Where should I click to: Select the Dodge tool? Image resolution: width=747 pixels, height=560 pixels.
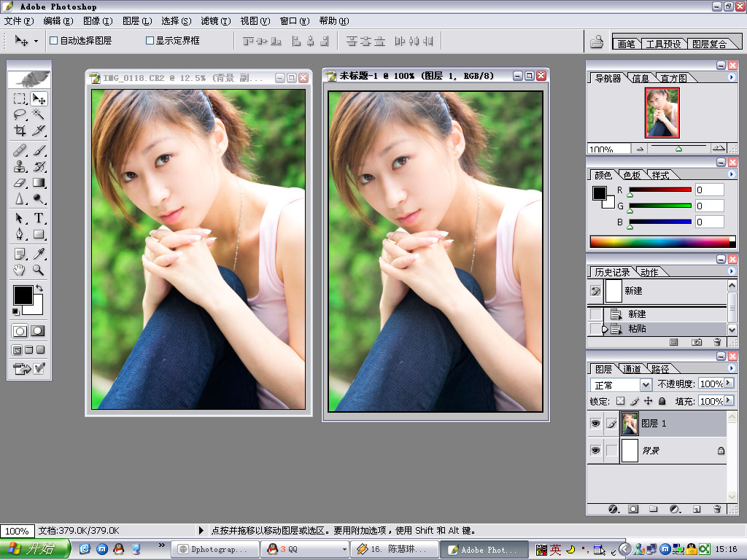[x=39, y=198]
